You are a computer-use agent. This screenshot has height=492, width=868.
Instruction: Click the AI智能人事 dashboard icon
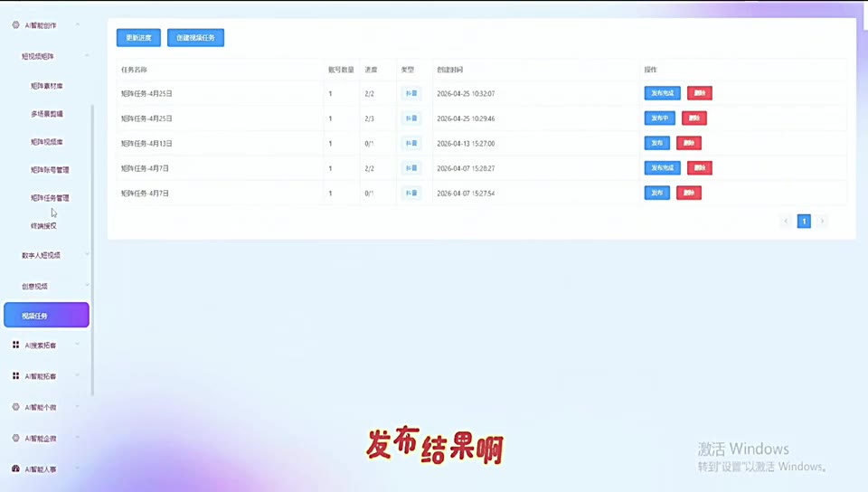[15, 468]
